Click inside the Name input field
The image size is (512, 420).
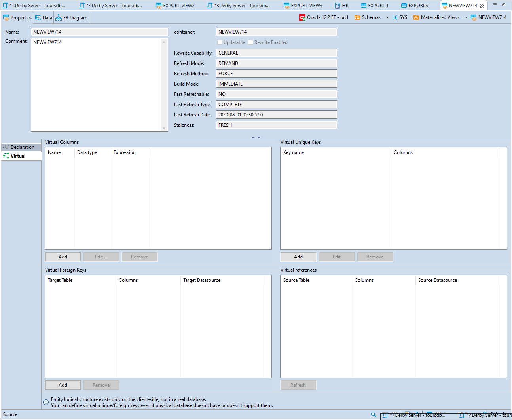point(99,32)
